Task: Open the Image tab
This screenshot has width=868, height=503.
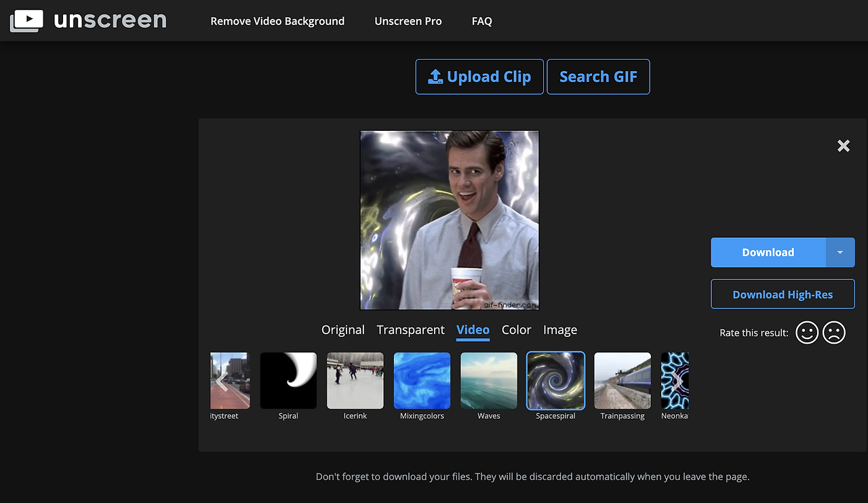Action: tap(560, 330)
